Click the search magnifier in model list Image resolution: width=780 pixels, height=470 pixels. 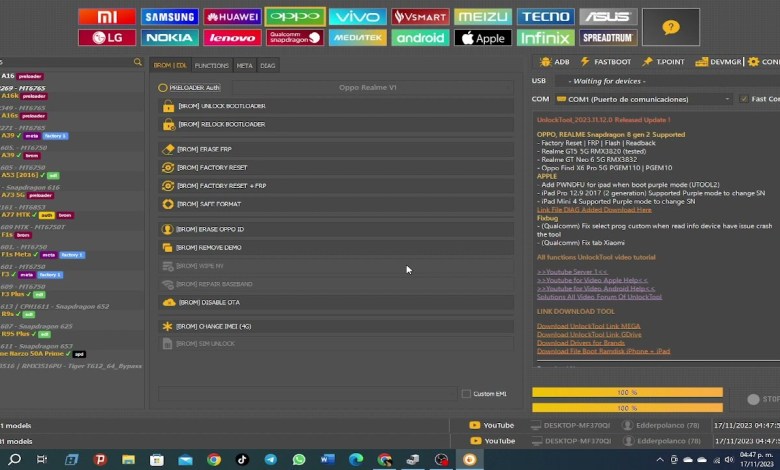click(x=138, y=62)
